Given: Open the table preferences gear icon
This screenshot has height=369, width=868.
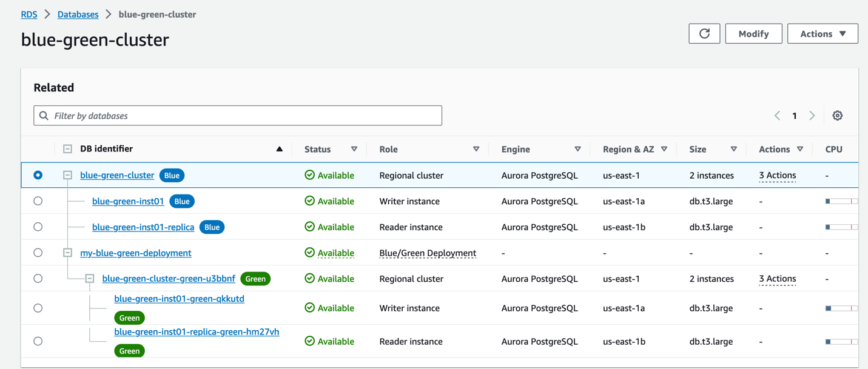Looking at the screenshot, I should 837,116.
